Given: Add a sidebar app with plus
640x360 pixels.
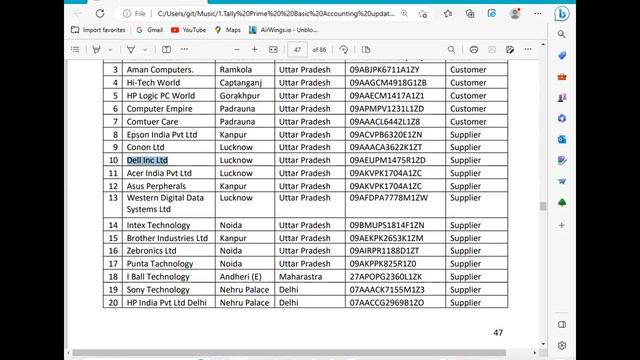Looking at the screenshot, I should 562,225.
